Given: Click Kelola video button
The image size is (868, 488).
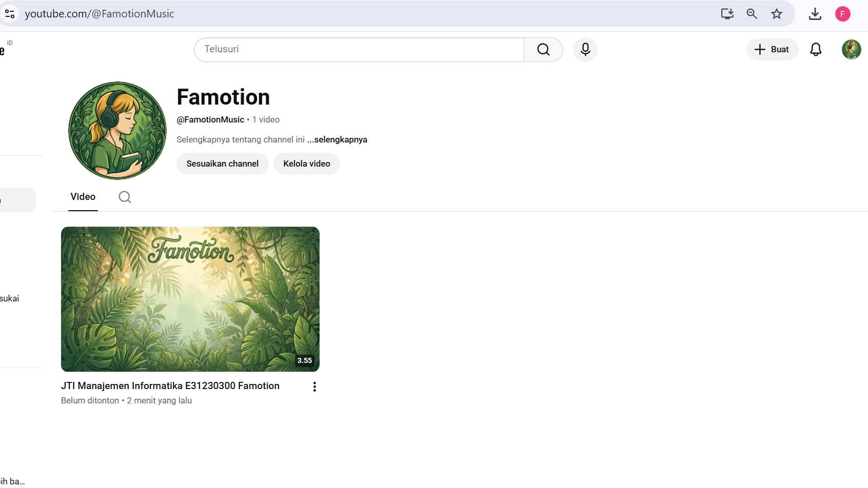Looking at the screenshot, I should click(x=307, y=164).
